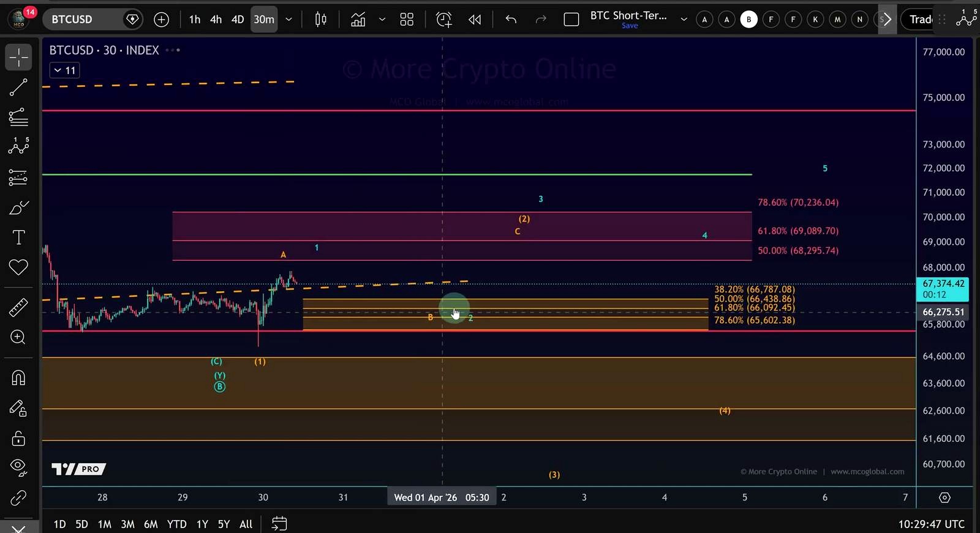Switch to the M layout chip
This screenshot has height=533, width=980.
tap(837, 20)
